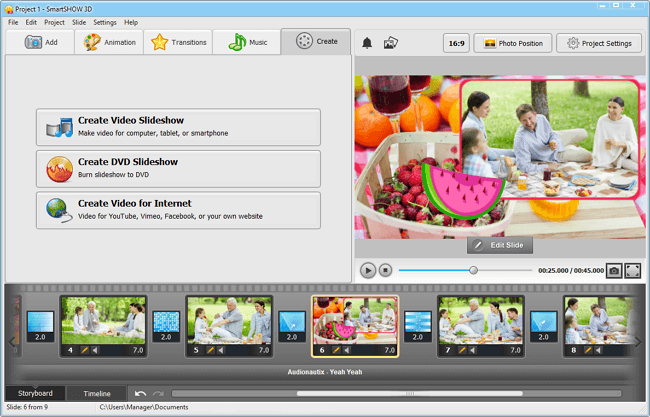Click transition icon before slide 4
The image size is (650, 417).
[x=40, y=326]
